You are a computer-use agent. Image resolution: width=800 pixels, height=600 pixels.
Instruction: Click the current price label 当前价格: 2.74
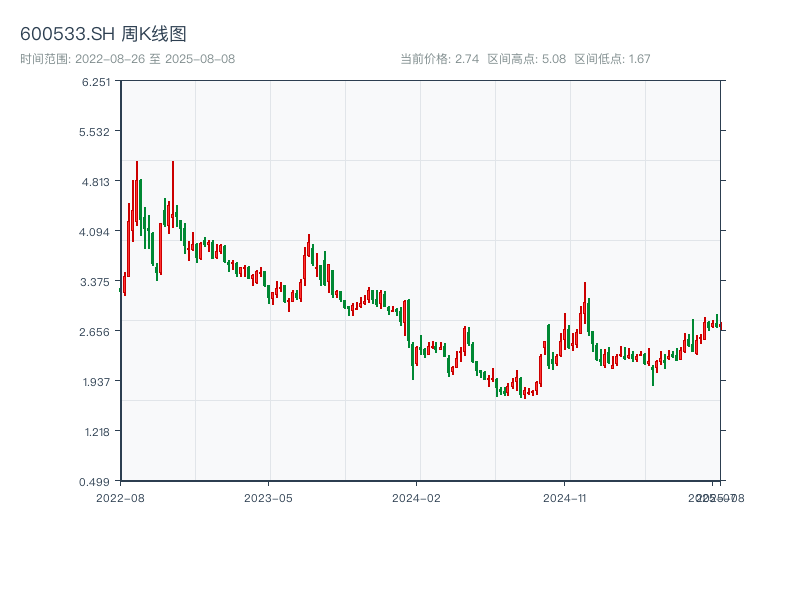439,59
